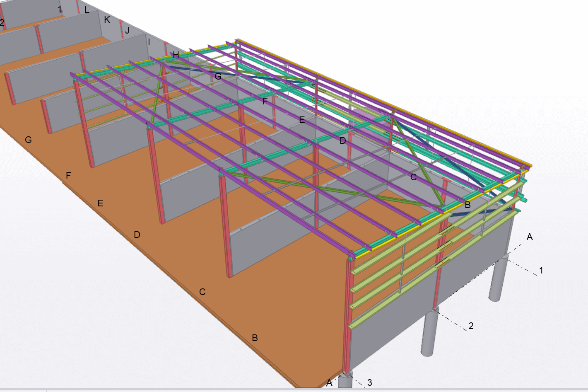The image size is (588, 392).
Task: Click grid number 2 at dash-dot line end
Action: (471, 326)
